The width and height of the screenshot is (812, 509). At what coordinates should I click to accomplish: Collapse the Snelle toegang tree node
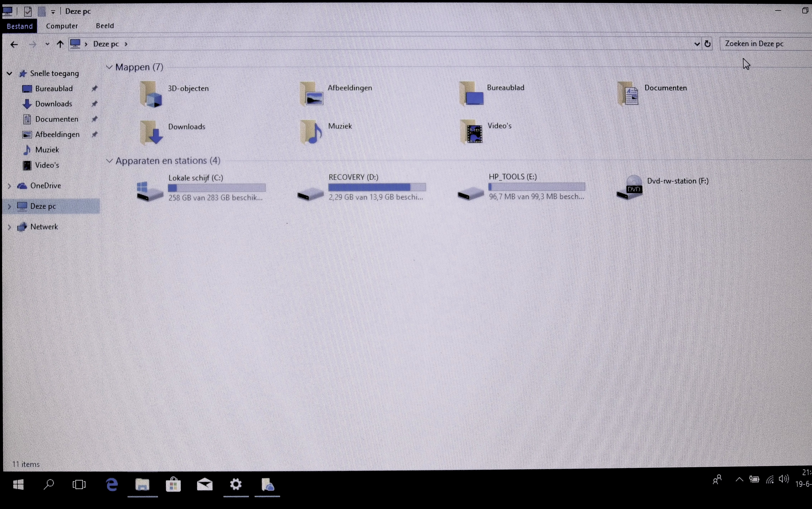tap(9, 73)
